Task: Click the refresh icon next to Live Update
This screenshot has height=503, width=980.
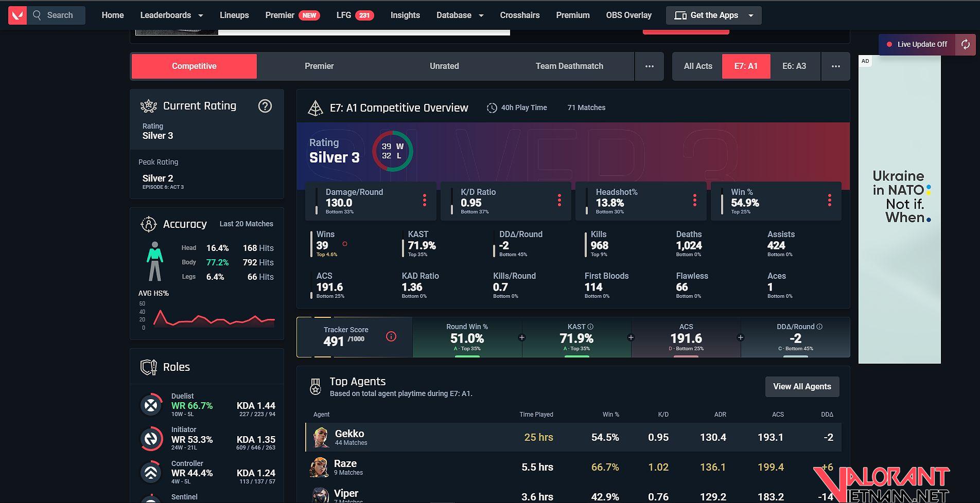Action: click(x=966, y=44)
